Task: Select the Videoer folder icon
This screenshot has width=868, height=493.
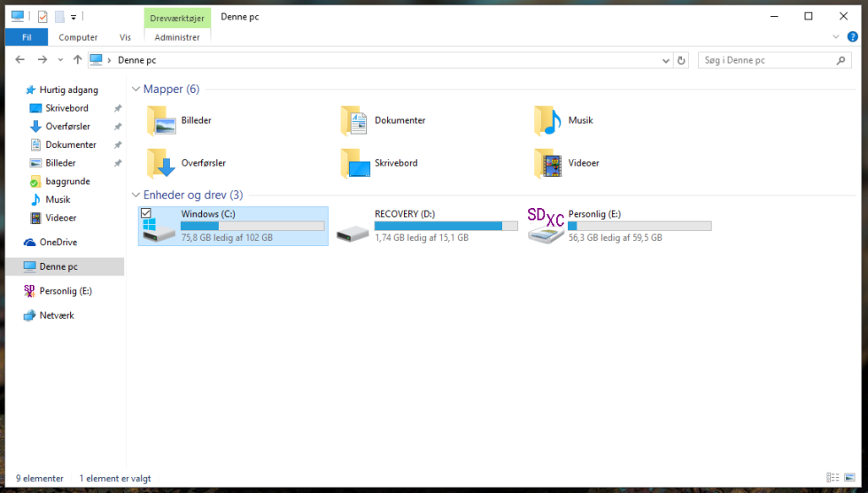Action: pyautogui.click(x=547, y=163)
